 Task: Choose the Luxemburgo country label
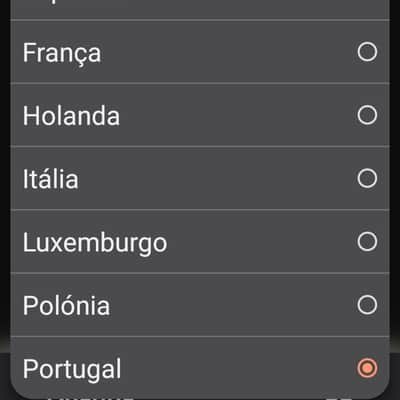(x=95, y=243)
